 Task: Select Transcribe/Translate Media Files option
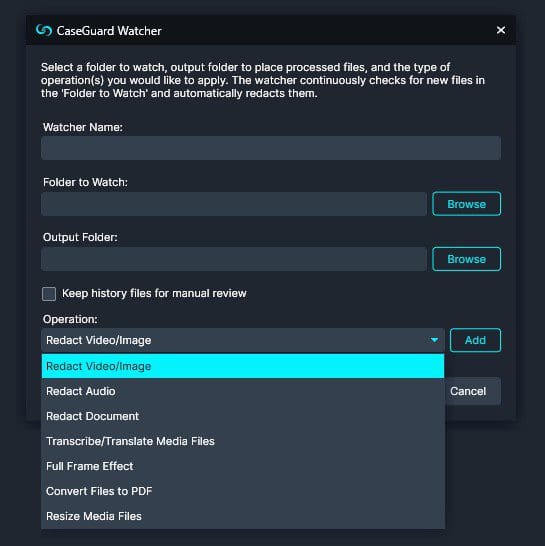coord(243,442)
